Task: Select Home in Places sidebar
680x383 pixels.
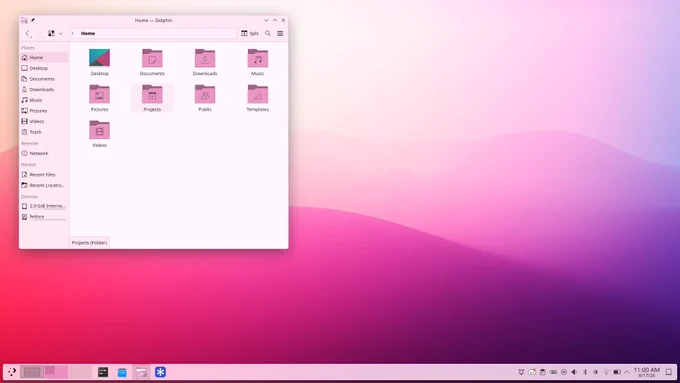Action: point(44,57)
